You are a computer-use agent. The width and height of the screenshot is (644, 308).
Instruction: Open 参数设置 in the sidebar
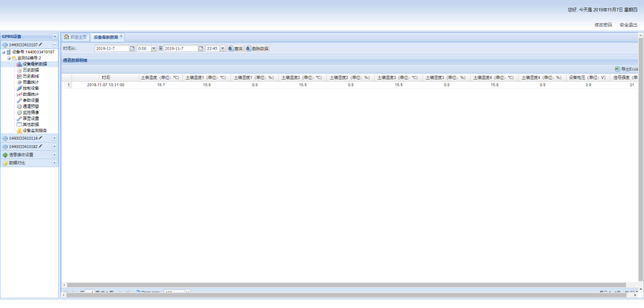pos(30,100)
